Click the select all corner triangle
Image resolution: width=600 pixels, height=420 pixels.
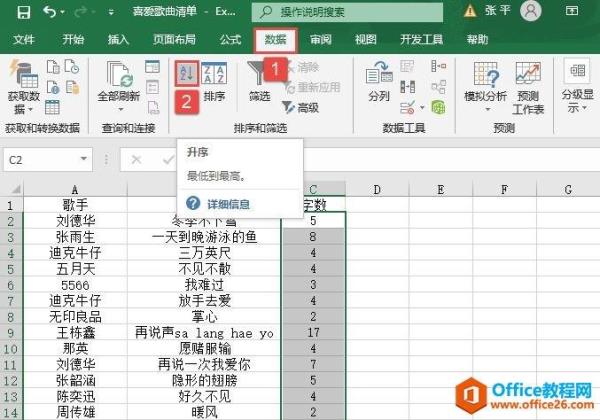click(x=16, y=189)
